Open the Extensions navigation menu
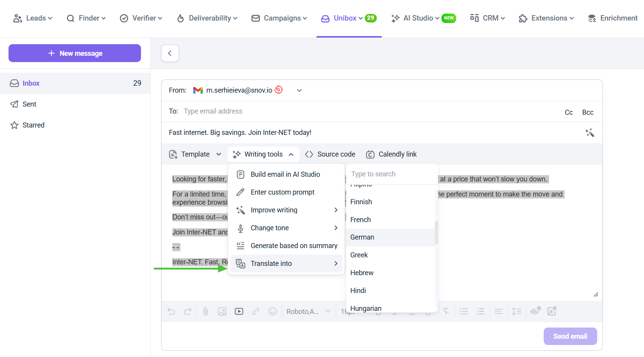The height and width of the screenshot is (357, 644). coord(546,18)
